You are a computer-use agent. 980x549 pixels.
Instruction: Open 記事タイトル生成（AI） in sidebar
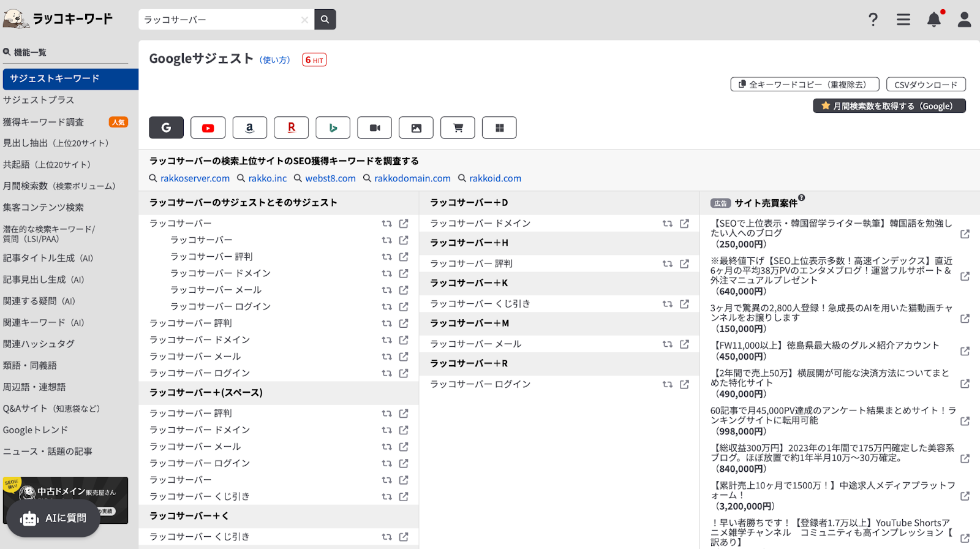(x=48, y=258)
